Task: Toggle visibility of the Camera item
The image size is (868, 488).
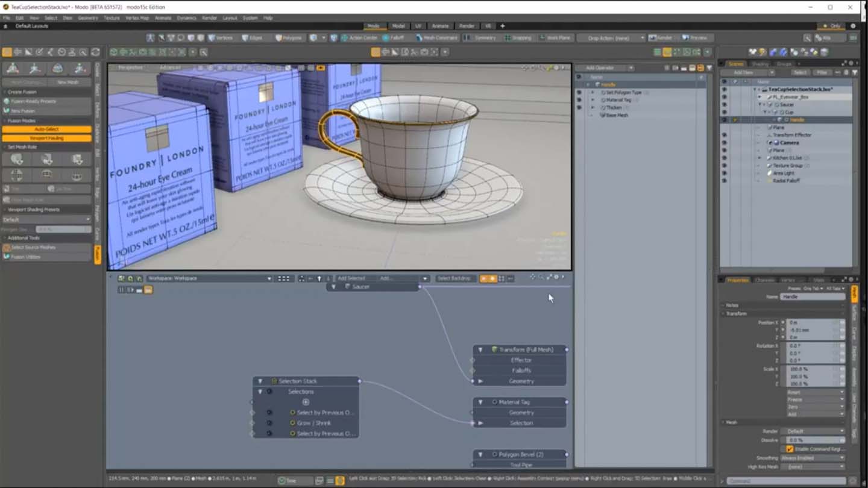Action: 724,143
